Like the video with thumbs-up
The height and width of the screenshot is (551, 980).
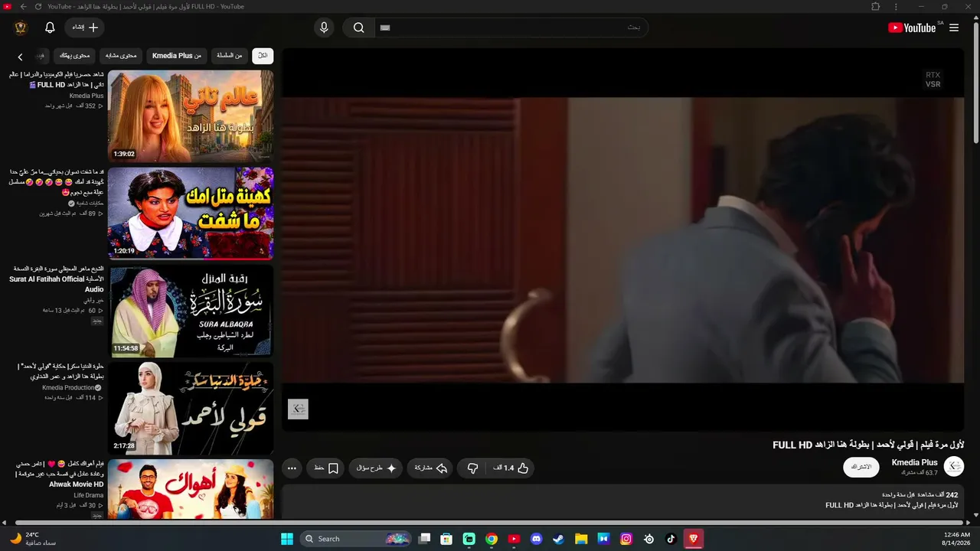[x=511, y=468]
